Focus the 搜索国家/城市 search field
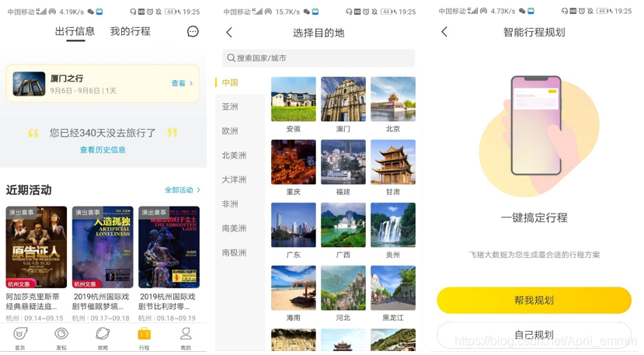This screenshot has height=355, width=644. click(319, 58)
